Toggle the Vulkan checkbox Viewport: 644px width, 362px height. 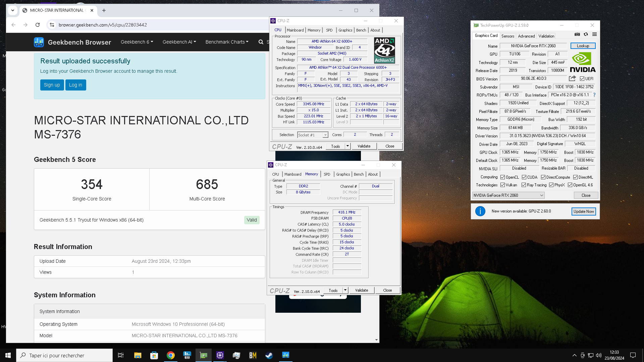[502, 185]
